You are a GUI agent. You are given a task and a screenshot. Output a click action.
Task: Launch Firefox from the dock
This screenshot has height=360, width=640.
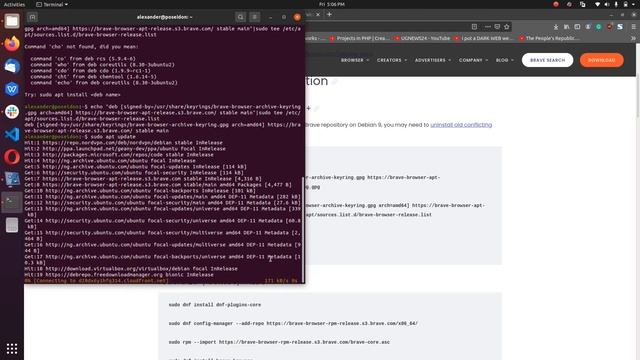12,43
